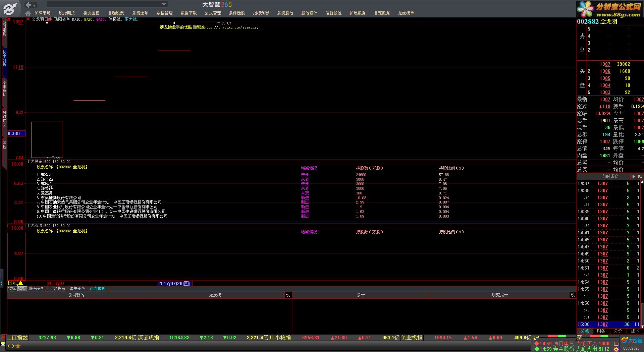
Task: Click the red gear icon above price axis
Action: pyautogui.click(x=9, y=19)
